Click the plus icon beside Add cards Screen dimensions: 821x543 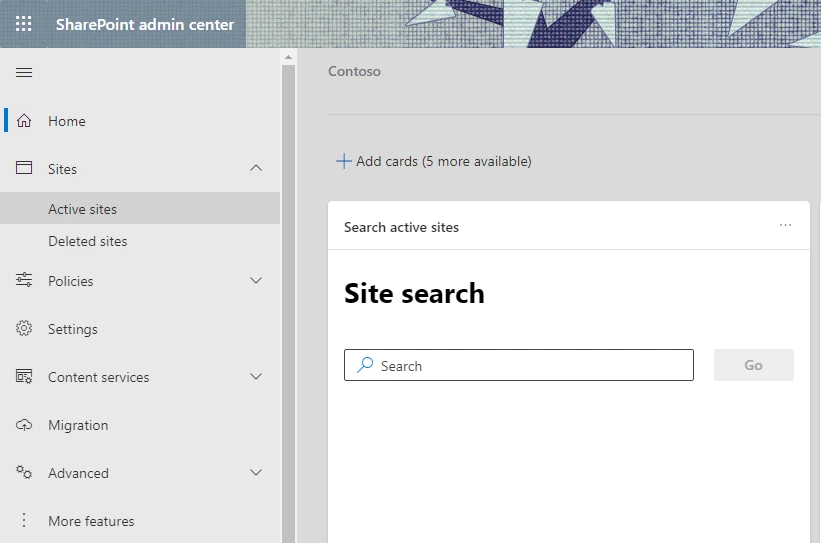point(343,161)
